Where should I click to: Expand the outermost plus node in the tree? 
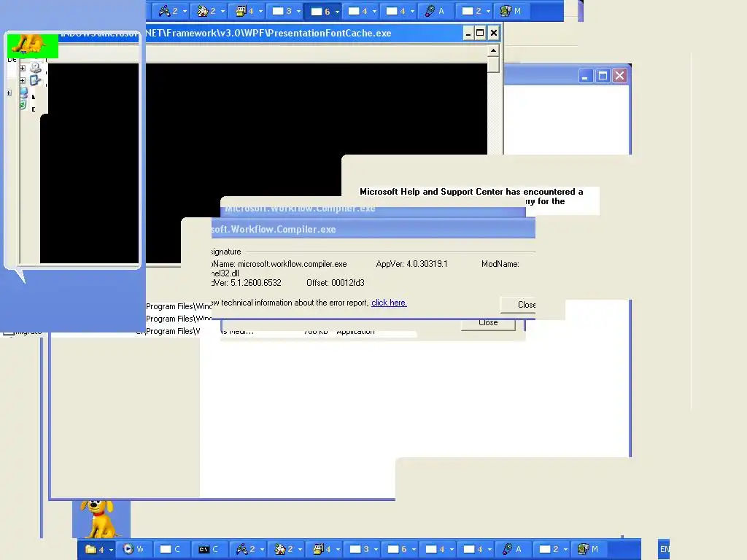point(9,93)
